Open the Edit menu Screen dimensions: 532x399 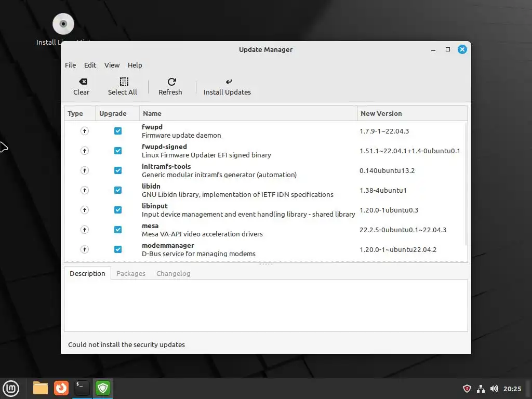90,65
